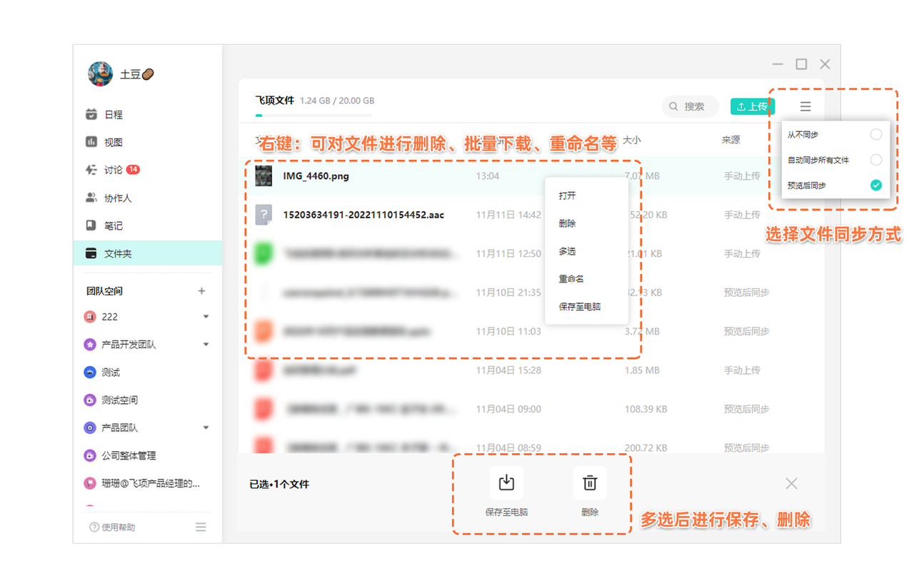Expand the 产品开发团队 dropdown arrow
The width and height of the screenshot is (914, 588).
206,345
